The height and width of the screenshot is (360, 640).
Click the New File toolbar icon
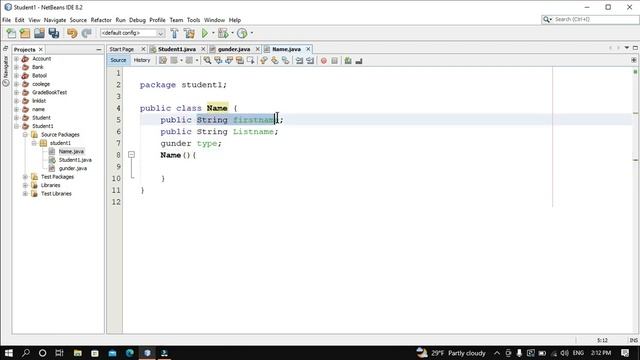(x=11, y=33)
